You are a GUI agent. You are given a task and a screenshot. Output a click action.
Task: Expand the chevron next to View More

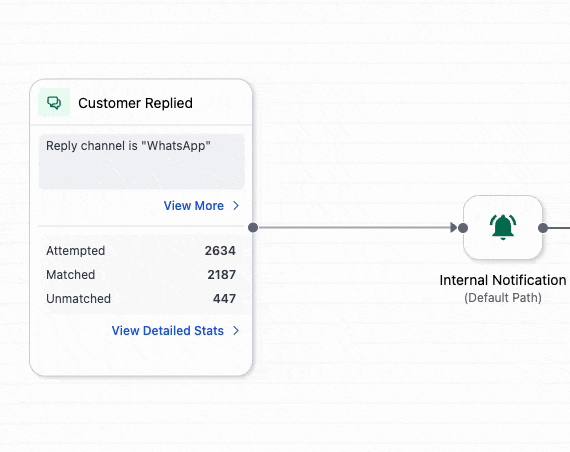(x=236, y=206)
